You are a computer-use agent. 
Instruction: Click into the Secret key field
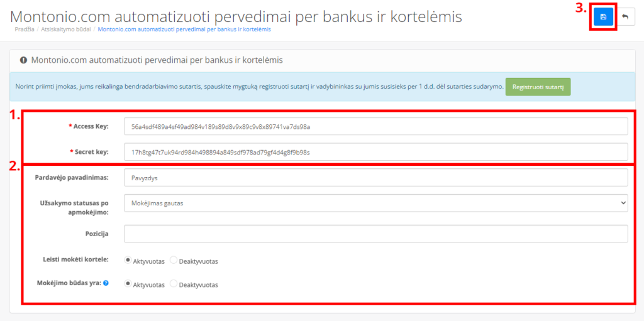(376, 152)
